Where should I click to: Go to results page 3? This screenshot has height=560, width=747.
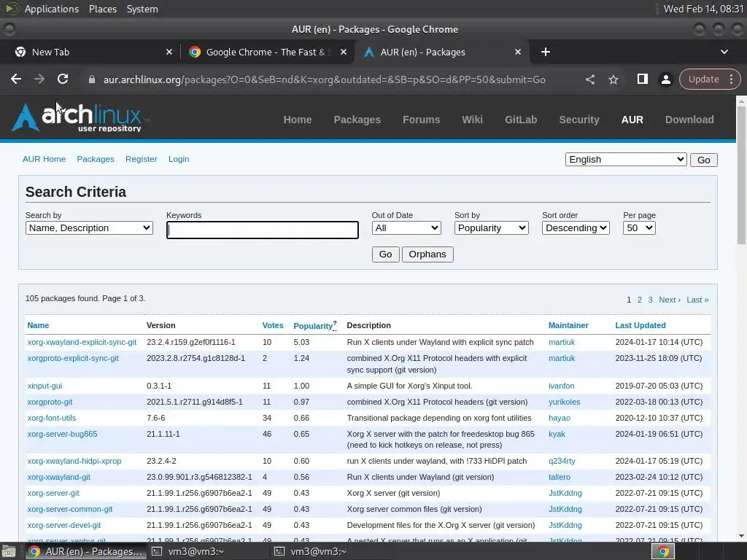tap(650, 300)
